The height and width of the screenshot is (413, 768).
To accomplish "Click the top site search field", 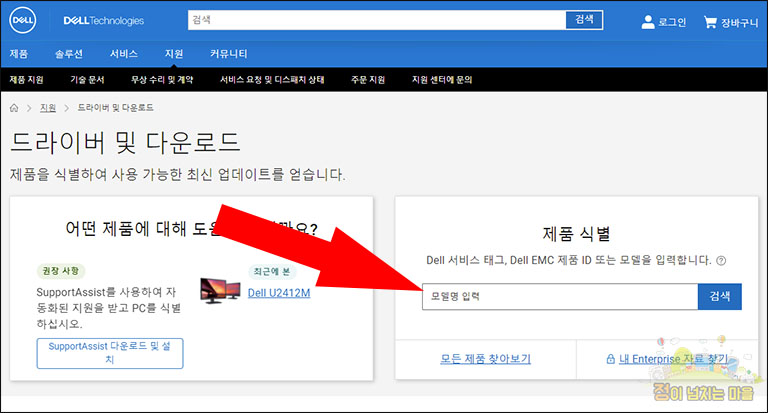I will click(x=377, y=20).
